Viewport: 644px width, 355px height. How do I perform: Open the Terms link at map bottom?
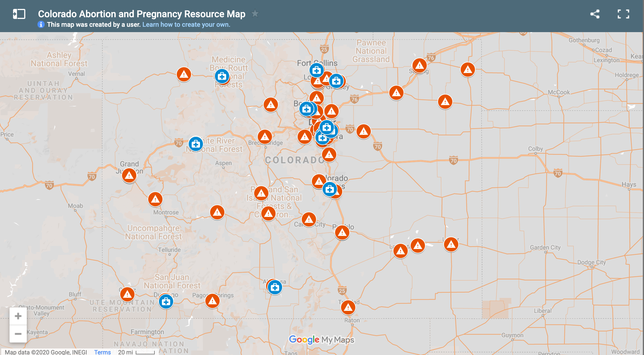(x=102, y=352)
